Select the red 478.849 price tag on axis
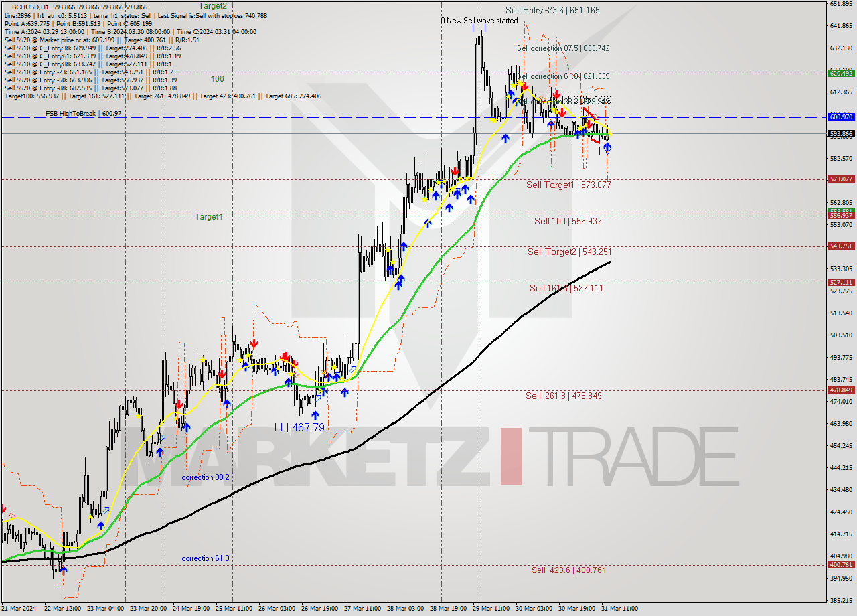This screenshot has width=857, height=616. click(x=841, y=390)
